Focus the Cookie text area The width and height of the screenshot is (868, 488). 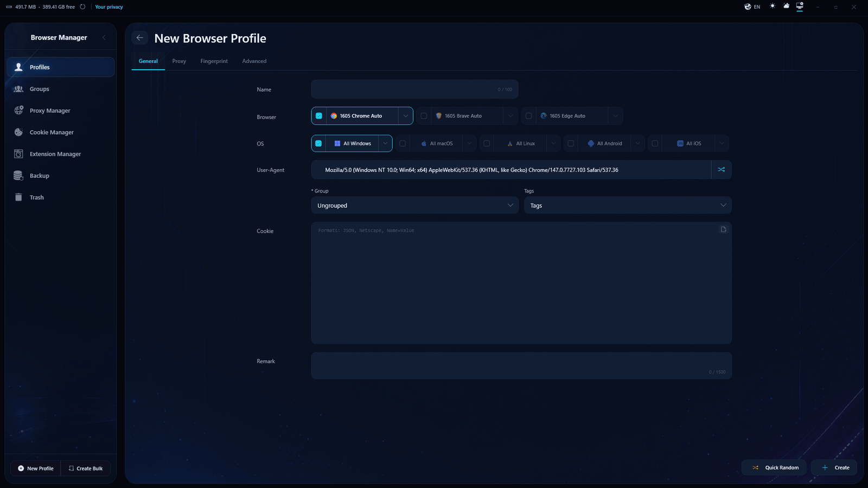tap(521, 283)
